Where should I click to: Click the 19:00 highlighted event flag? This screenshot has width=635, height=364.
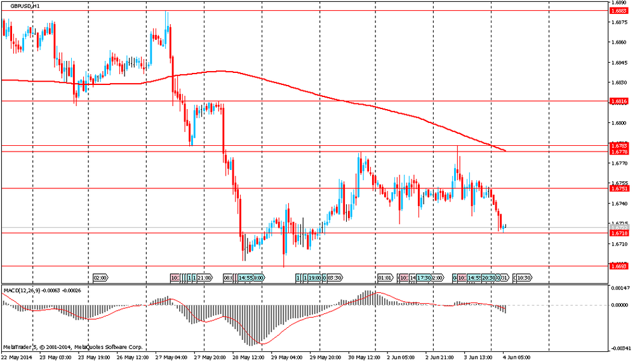(x=315, y=278)
